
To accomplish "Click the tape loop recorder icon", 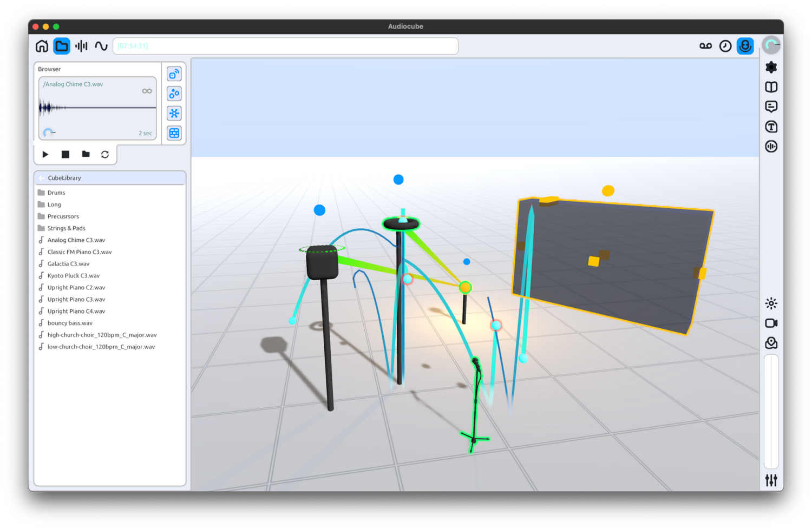I will (x=705, y=46).
